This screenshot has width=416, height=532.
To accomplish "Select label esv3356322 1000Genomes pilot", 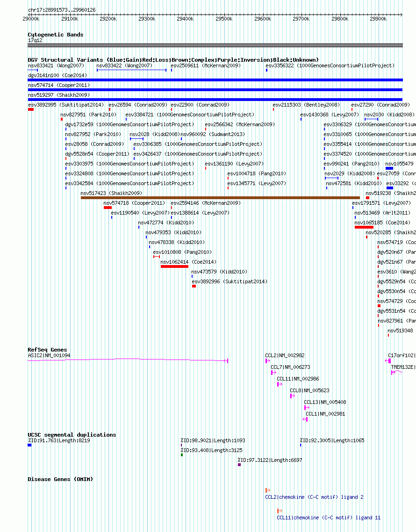I will [x=330, y=65].
